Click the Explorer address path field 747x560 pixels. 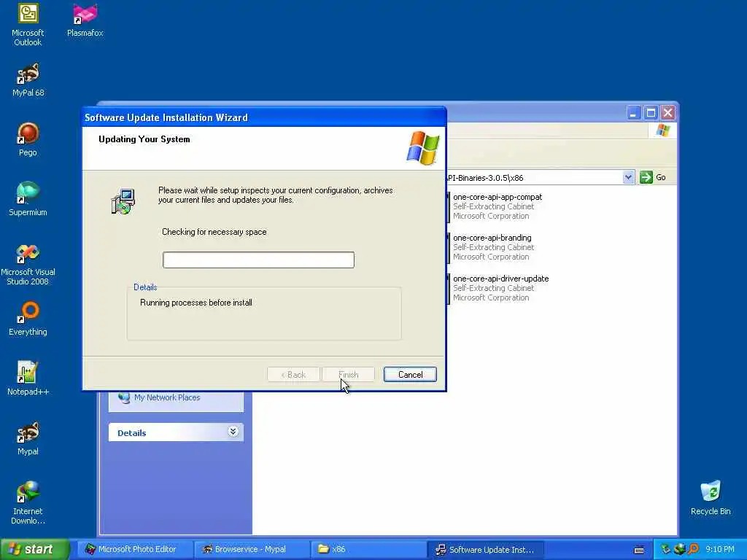(533, 178)
